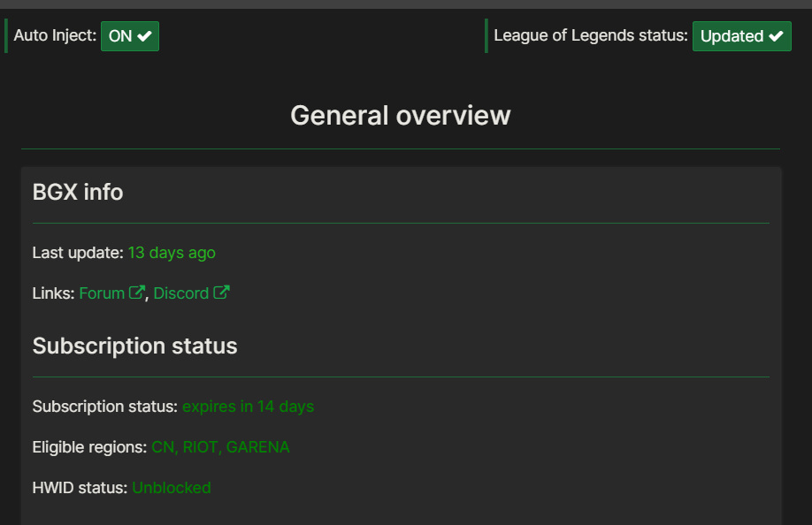Click the "13 days ago" update text

[172, 253]
